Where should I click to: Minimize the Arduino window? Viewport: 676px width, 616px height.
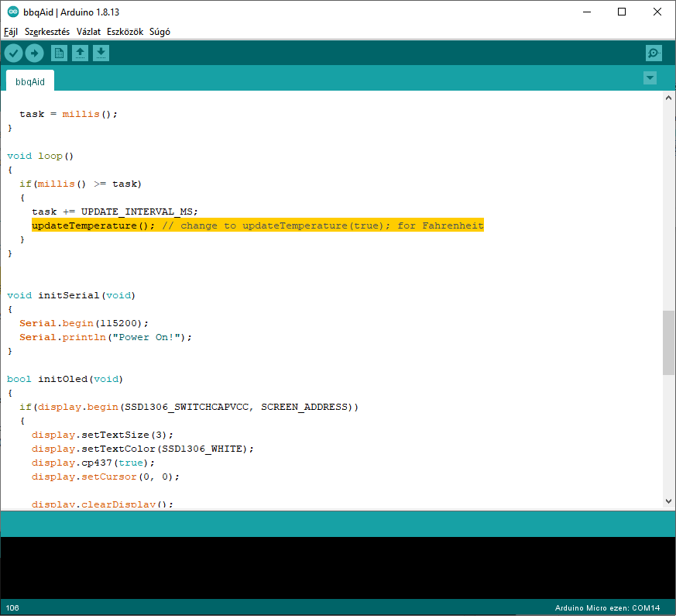pos(587,12)
